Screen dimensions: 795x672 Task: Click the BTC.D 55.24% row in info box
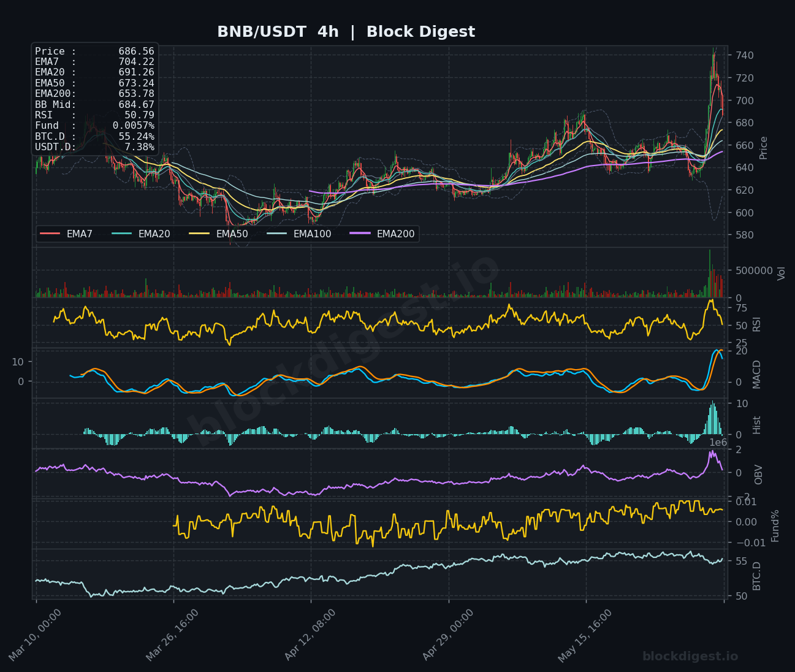(x=94, y=136)
